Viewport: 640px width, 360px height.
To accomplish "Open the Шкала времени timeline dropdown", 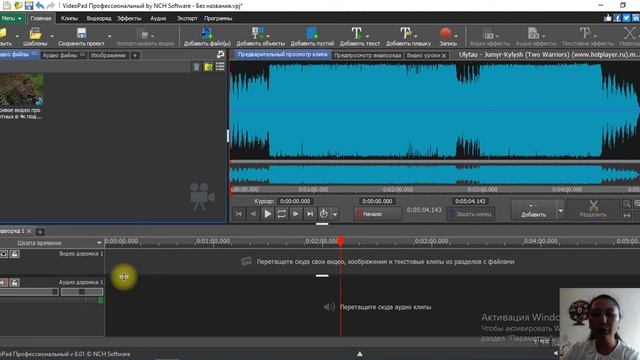I will (99, 243).
